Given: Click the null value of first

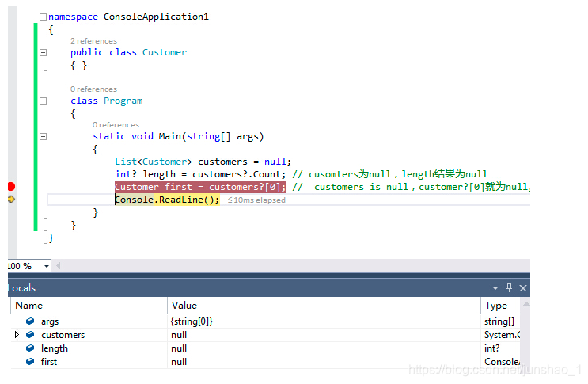Looking at the screenshot, I should pyautogui.click(x=179, y=362).
